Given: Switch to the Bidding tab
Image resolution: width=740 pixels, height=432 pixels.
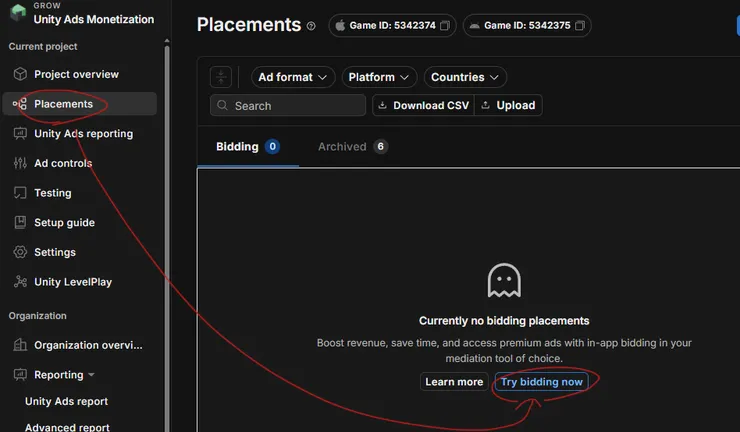Looking at the screenshot, I should point(248,147).
